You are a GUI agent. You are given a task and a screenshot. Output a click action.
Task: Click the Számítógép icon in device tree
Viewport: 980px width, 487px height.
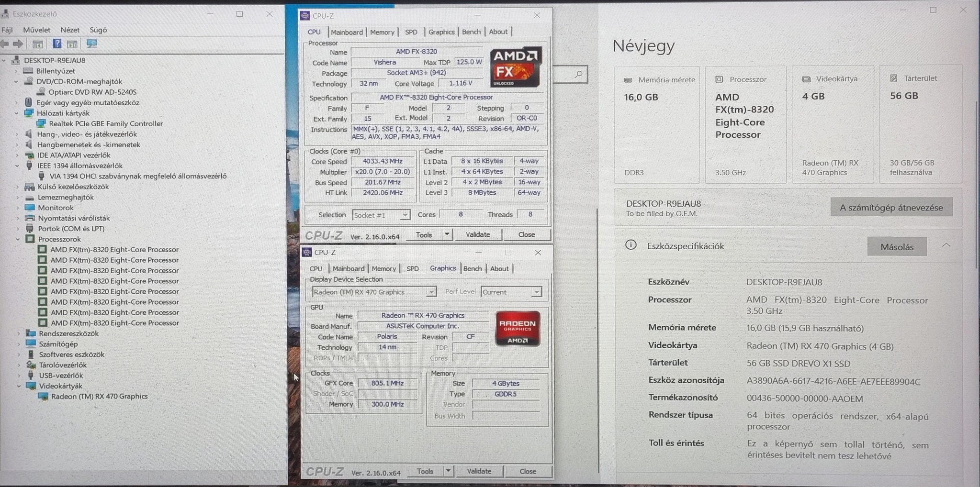pyautogui.click(x=31, y=343)
